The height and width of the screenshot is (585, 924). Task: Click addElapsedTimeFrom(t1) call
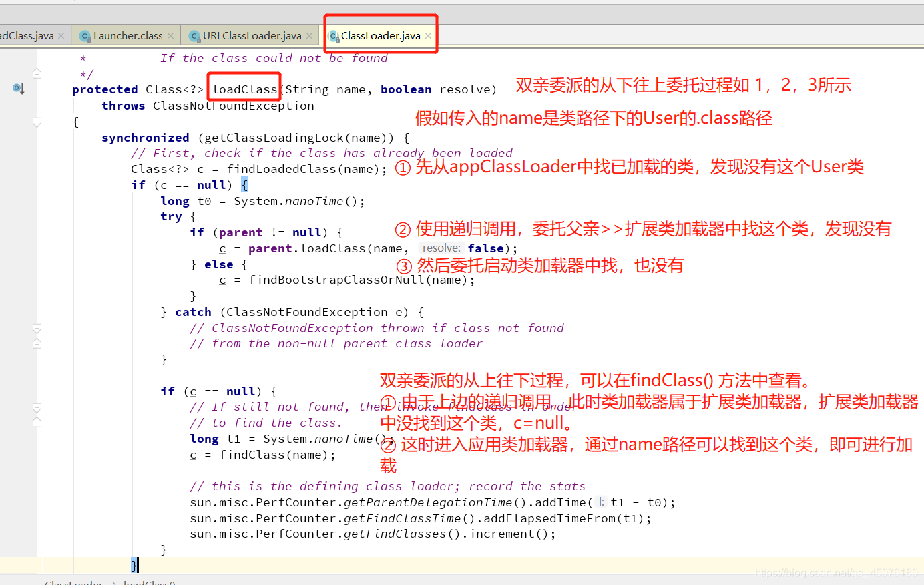[x=563, y=518]
